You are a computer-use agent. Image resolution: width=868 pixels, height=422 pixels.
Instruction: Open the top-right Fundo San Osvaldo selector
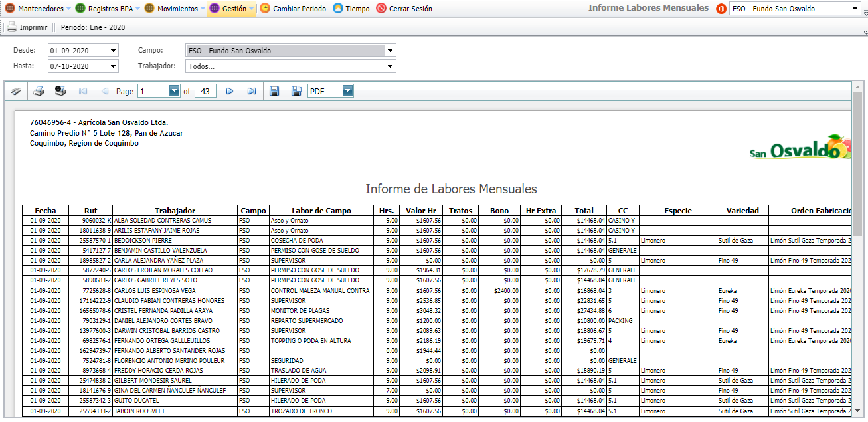point(794,9)
